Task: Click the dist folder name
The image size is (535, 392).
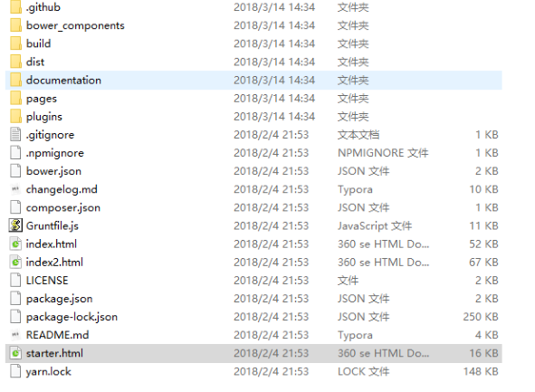Action: pos(35,62)
